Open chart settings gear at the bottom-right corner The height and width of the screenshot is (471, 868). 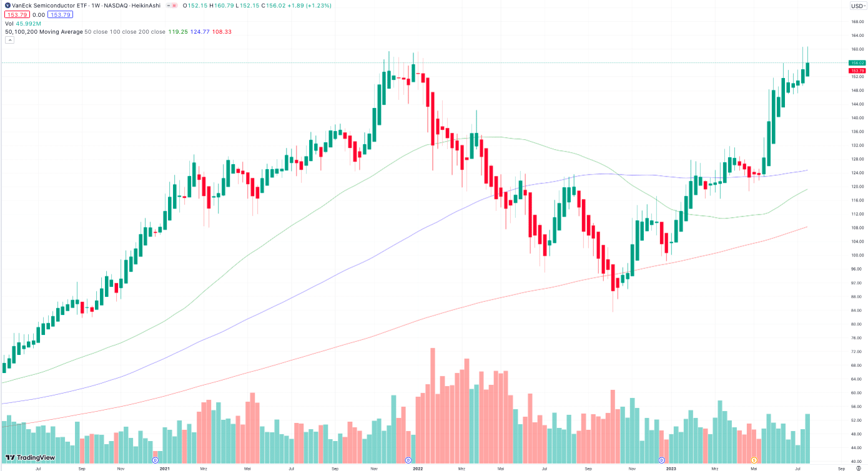click(858, 467)
